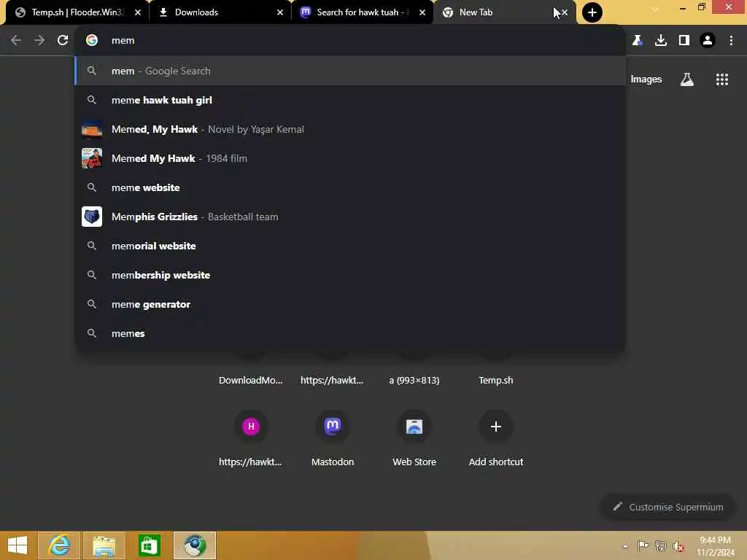Image resolution: width=747 pixels, height=560 pixels.
Task: Select Memphis Grizzlies basketball team suggestion
Action: click(x=350, y=217)
